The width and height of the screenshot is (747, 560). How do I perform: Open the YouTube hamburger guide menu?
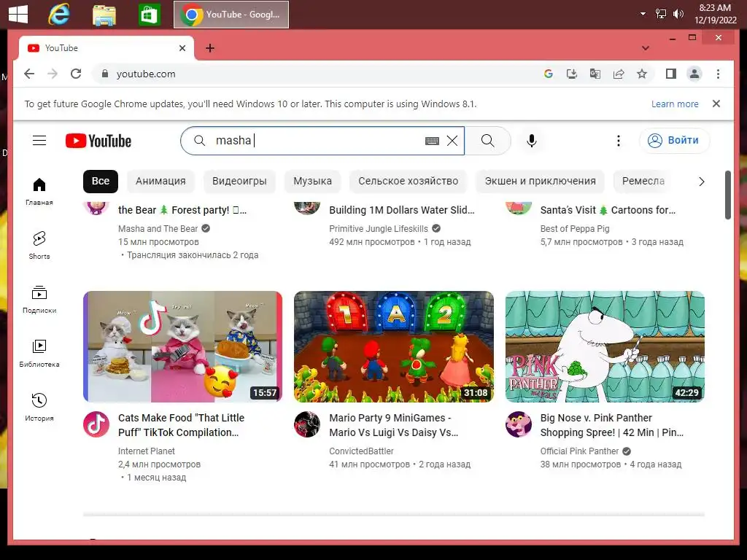click(39, 141)
